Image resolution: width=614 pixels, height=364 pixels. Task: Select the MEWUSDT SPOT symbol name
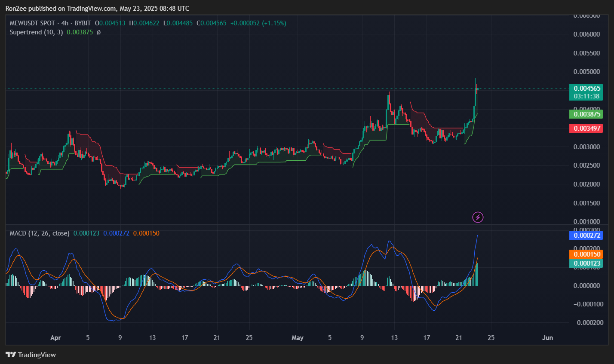[32, 23]
